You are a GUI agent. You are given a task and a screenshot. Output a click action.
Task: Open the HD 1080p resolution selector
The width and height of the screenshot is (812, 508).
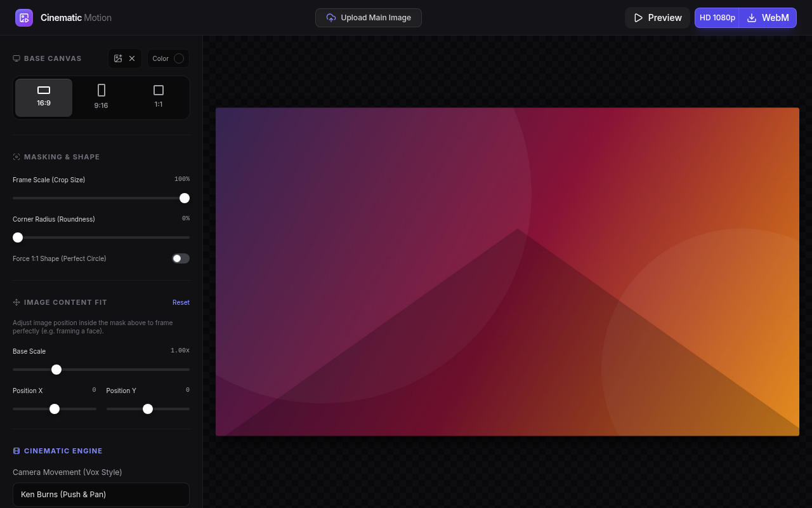(x=717, y=18)
